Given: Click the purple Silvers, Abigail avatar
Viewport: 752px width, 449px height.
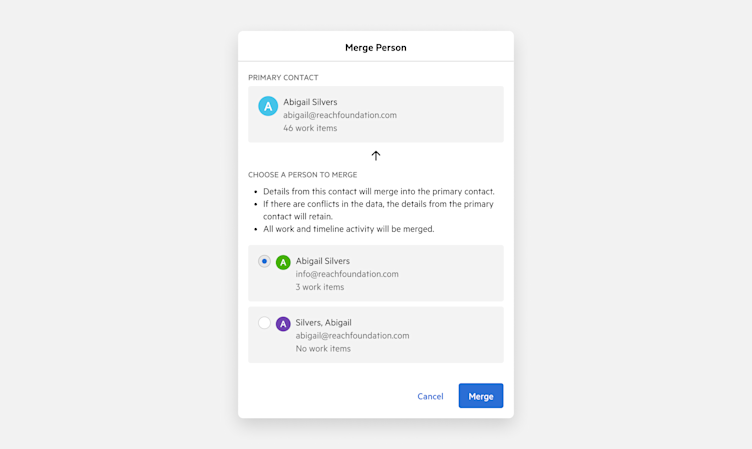Looking at the screenshot, I should (x=283, y=324).
